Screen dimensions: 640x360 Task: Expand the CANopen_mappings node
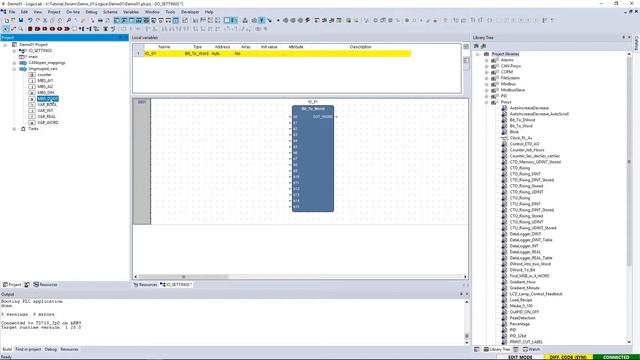click(14, 63)
